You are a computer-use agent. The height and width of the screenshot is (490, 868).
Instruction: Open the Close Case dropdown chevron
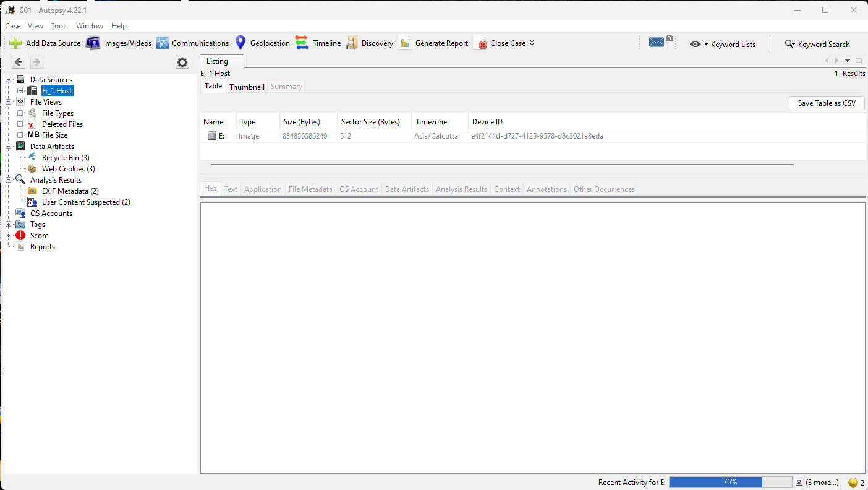(531, 43)
